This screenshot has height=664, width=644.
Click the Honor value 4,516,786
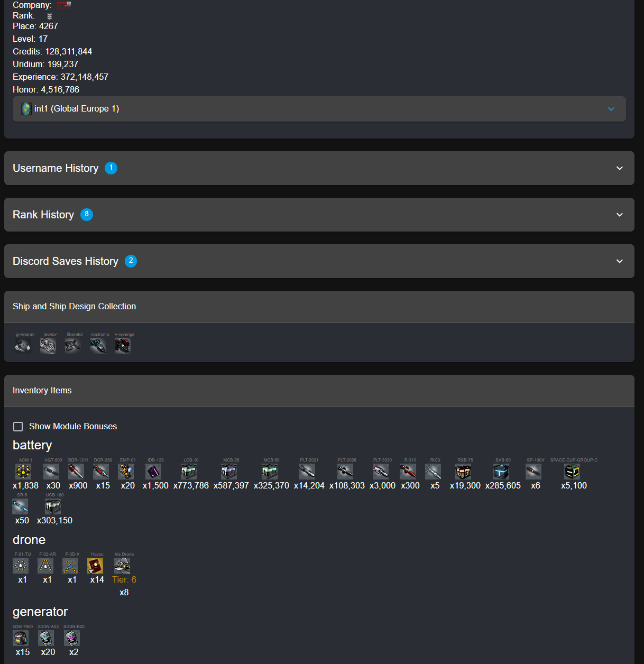(60, 90)
